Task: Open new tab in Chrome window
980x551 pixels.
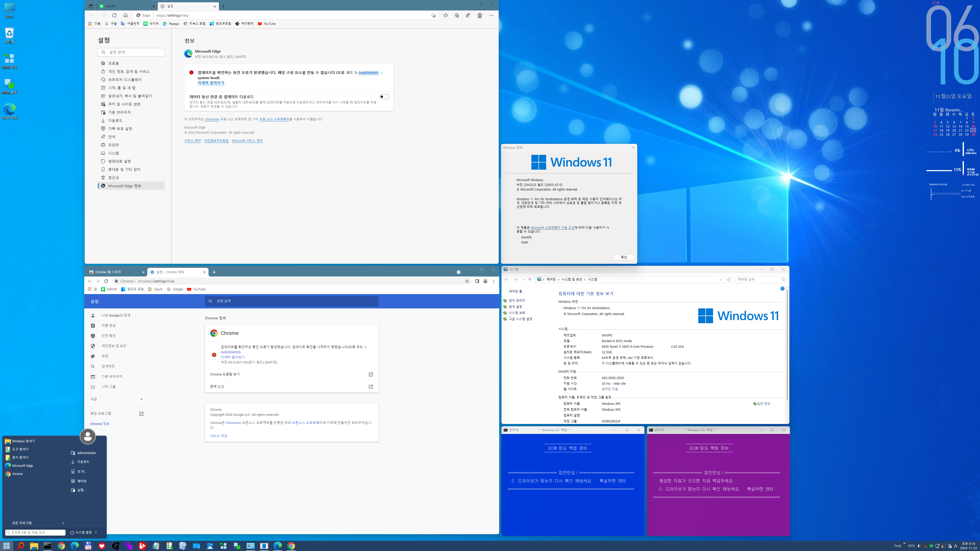Action: point(214,272)
